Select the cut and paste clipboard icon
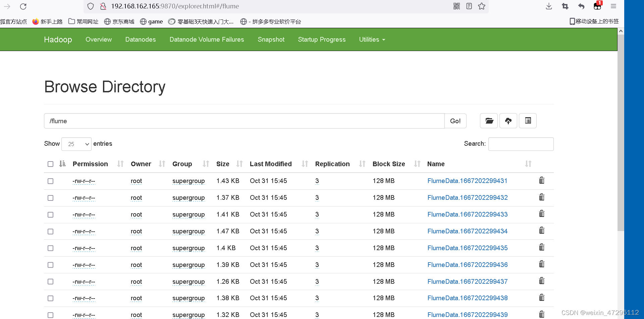The height and width of the screenshot is (319, 644). pyautogui.click(x=528, y=121)
